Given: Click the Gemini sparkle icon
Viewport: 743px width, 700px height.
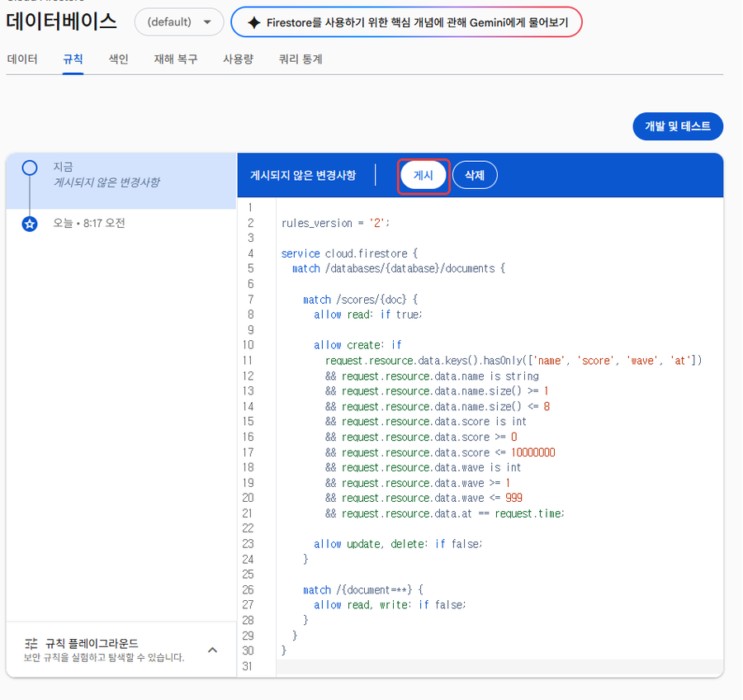Looking at the screenshot, I should pos(254,22).
